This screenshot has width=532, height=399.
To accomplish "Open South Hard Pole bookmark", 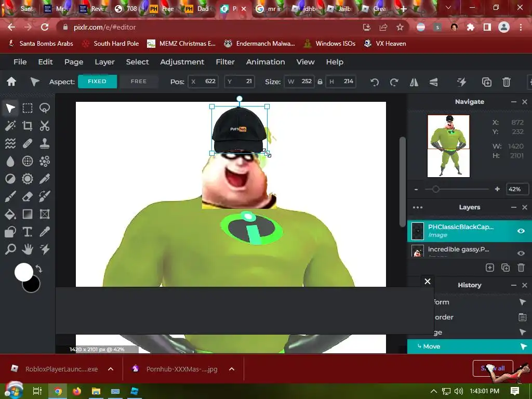I will (111, 44).
